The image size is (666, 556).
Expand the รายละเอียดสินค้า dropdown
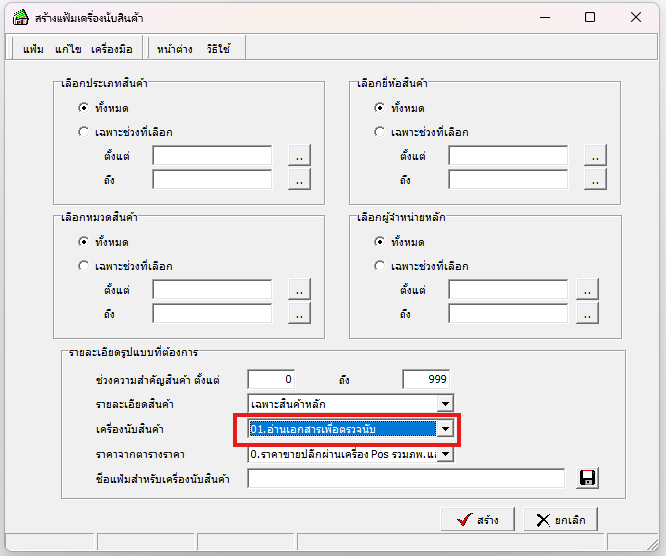pos(445,404)
